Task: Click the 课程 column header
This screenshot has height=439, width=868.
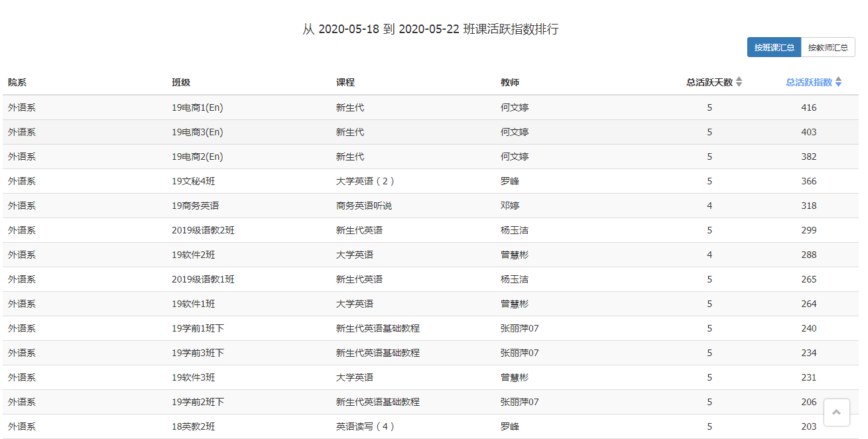Action: pyautogui.click(x=345, y=82)
